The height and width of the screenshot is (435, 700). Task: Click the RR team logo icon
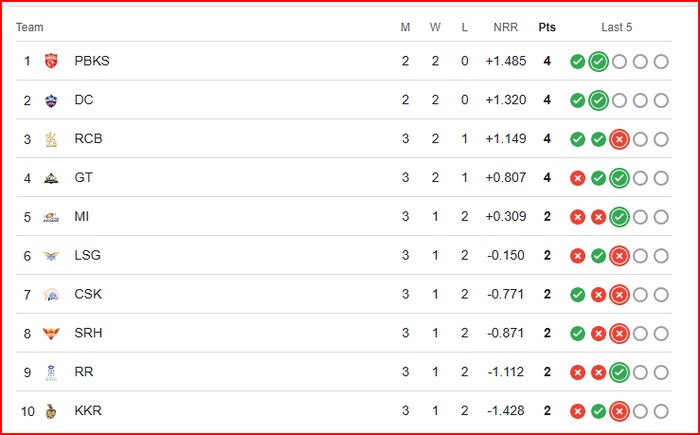pos(51,372)
